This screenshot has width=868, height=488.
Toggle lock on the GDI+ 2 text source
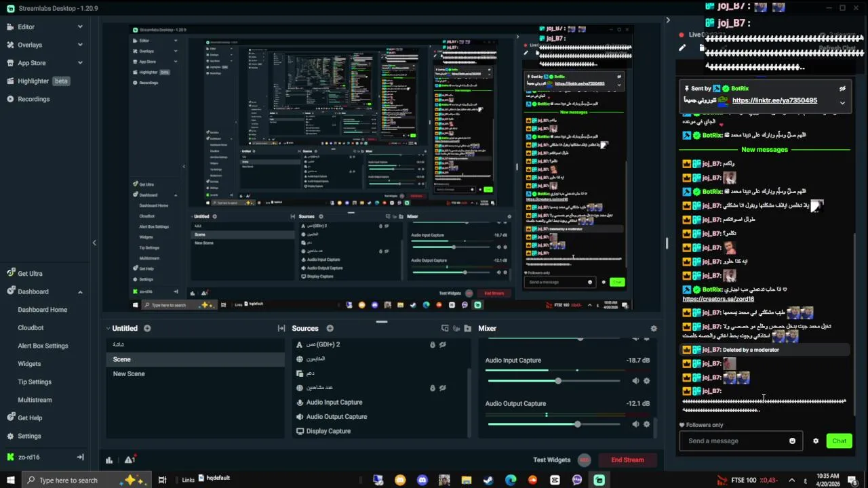(432, 344)
